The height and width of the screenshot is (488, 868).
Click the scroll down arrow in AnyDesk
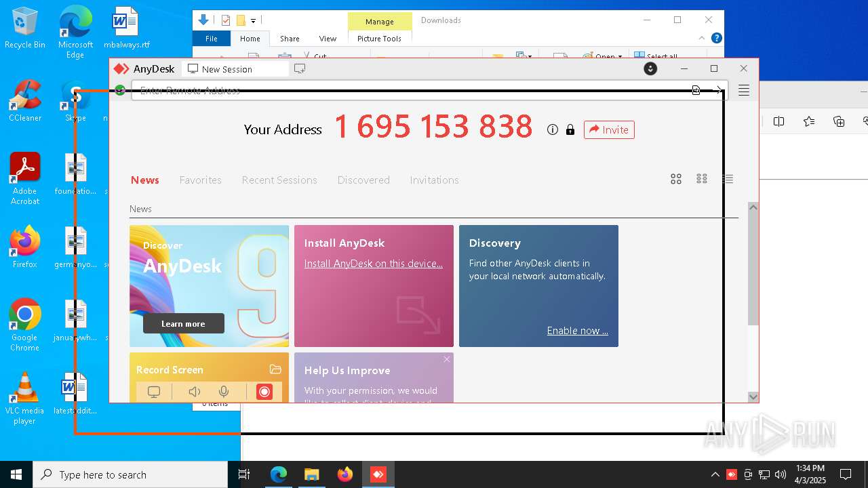(x=753, y=396)
